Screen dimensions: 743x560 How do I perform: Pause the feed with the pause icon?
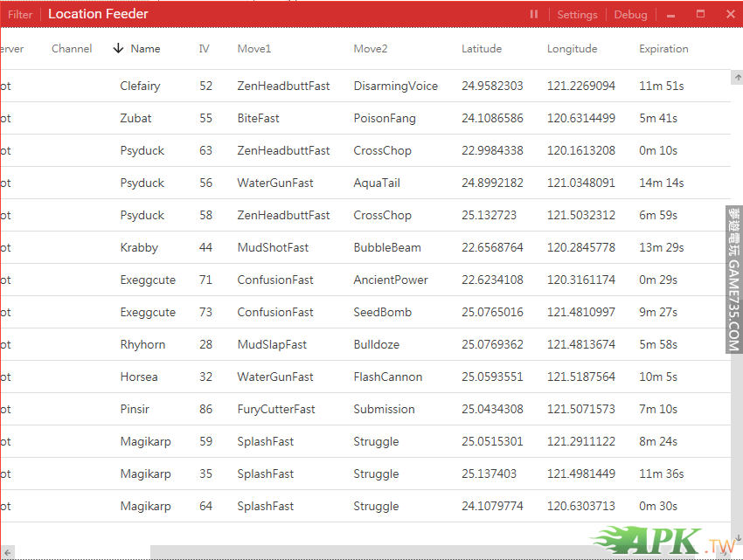[x=534, y=14]
